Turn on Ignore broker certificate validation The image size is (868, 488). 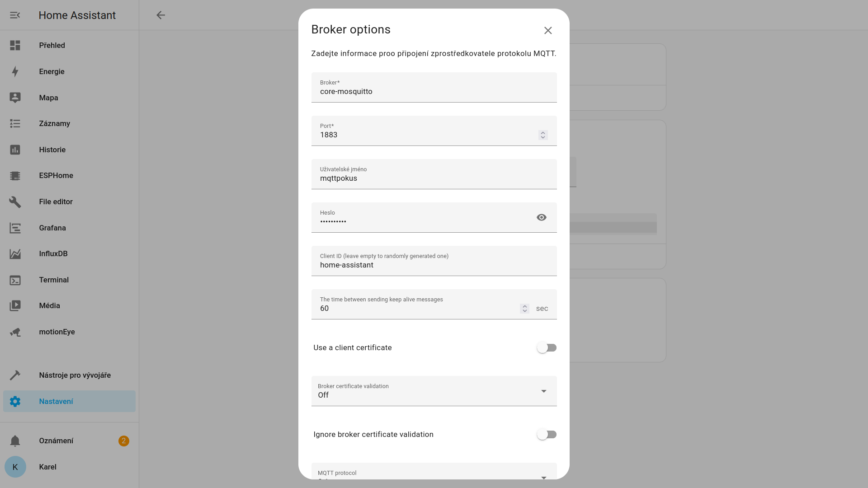546,435
